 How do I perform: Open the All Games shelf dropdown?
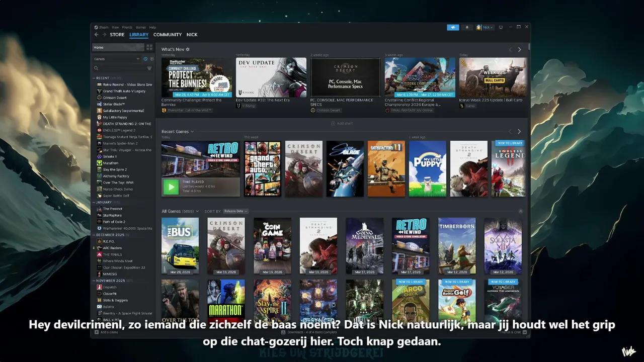197,211
